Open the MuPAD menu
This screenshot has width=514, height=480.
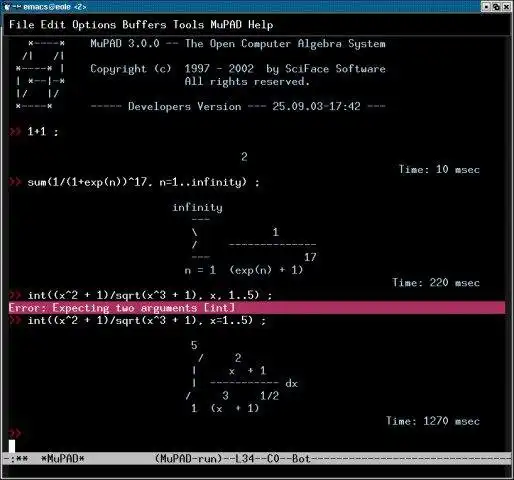226,25
